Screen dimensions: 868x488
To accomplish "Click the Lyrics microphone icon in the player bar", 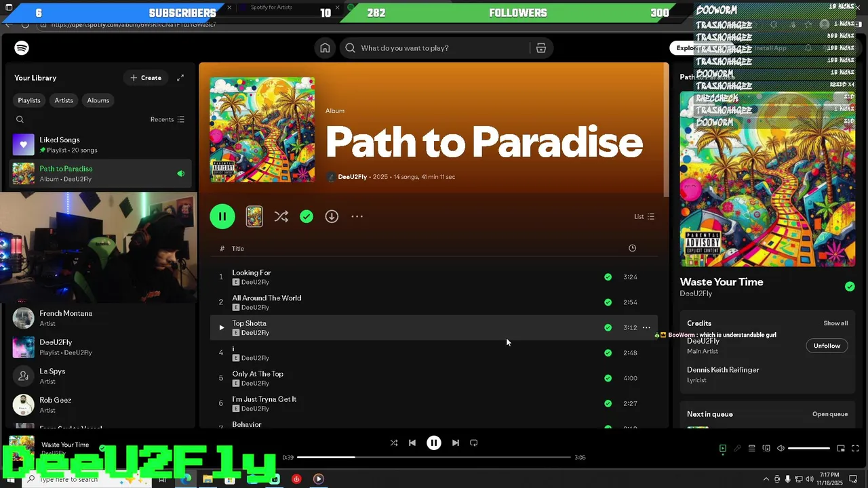I will pos(737,448).
